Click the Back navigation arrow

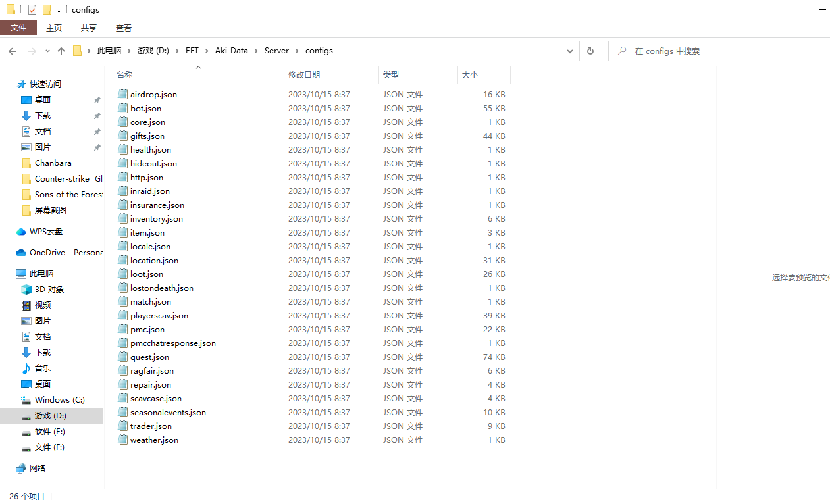coord(13,51)
